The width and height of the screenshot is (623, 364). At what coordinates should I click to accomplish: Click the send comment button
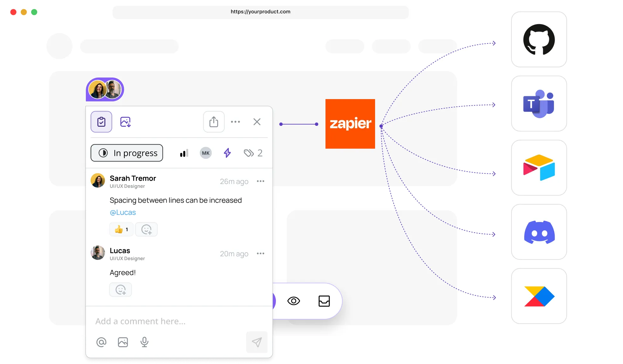click(x=257, y=342)
